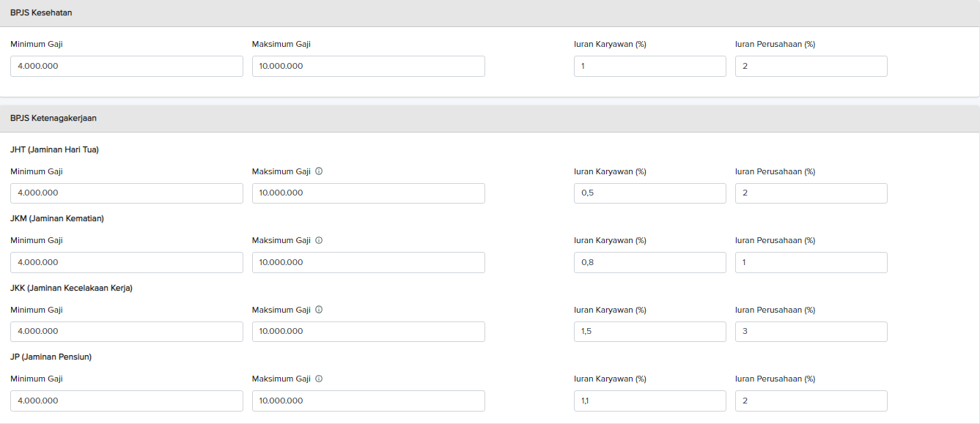Click BPJS Kesehatan Minimum Gaji field
The width and height of the screenshot is (980, 424).
(126, 66)
